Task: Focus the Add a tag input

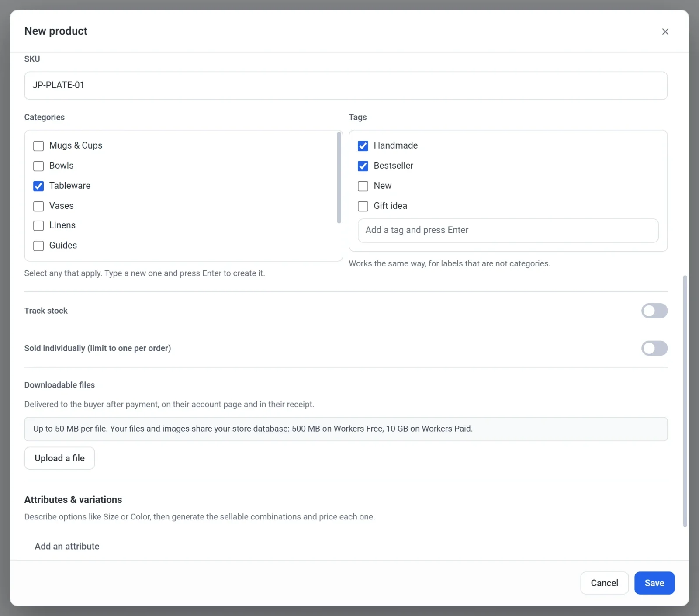Action: click(508, 231)
